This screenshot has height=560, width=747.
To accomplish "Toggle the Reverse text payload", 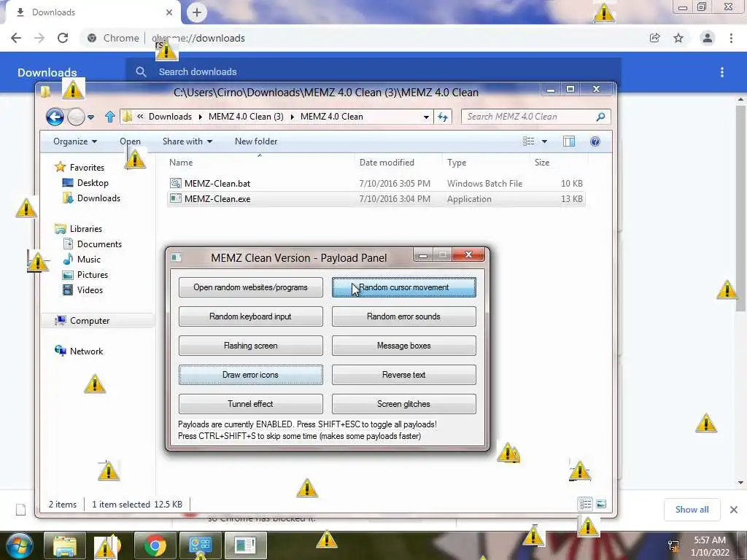I will tap(403, 374).
